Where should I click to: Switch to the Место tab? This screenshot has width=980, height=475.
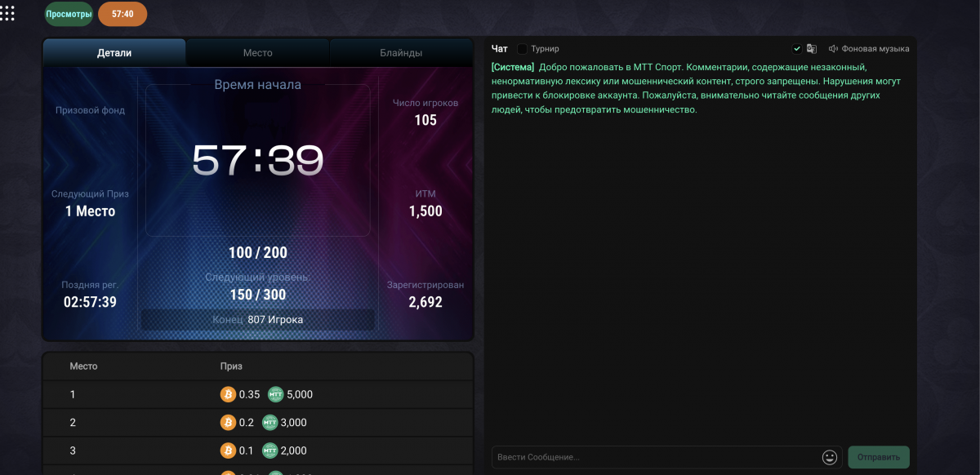pyautogui.click(x=258, y=53)
